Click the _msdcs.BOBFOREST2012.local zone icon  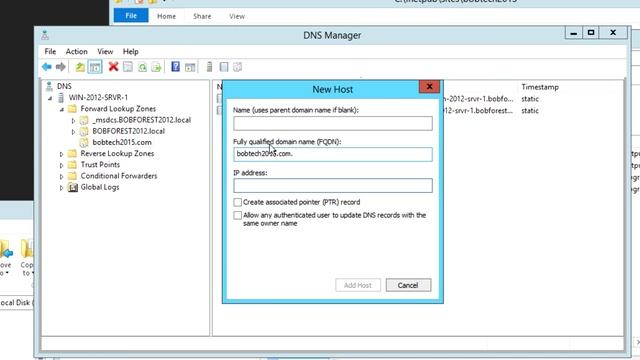pyautogui.click(x=84, y=120)
